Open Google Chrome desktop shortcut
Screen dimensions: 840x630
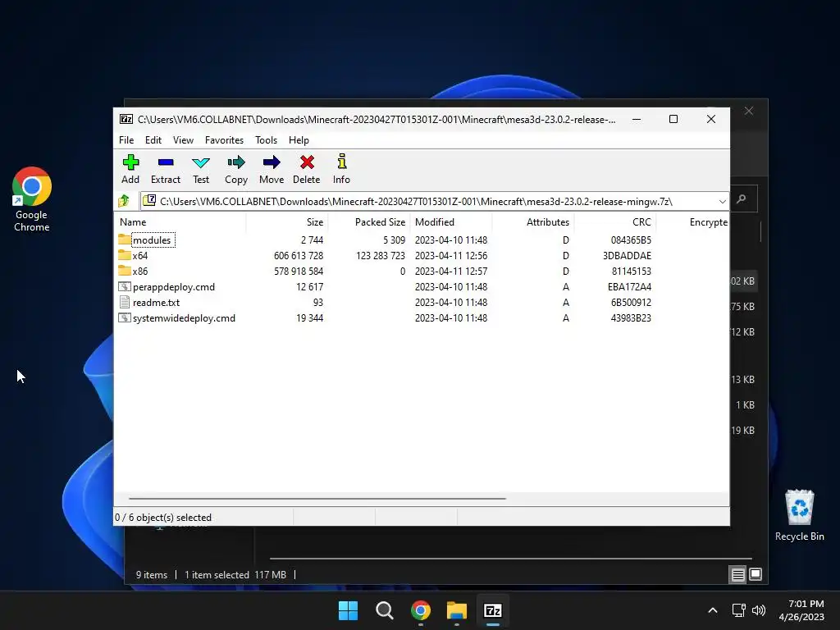[x=32, y=199]
